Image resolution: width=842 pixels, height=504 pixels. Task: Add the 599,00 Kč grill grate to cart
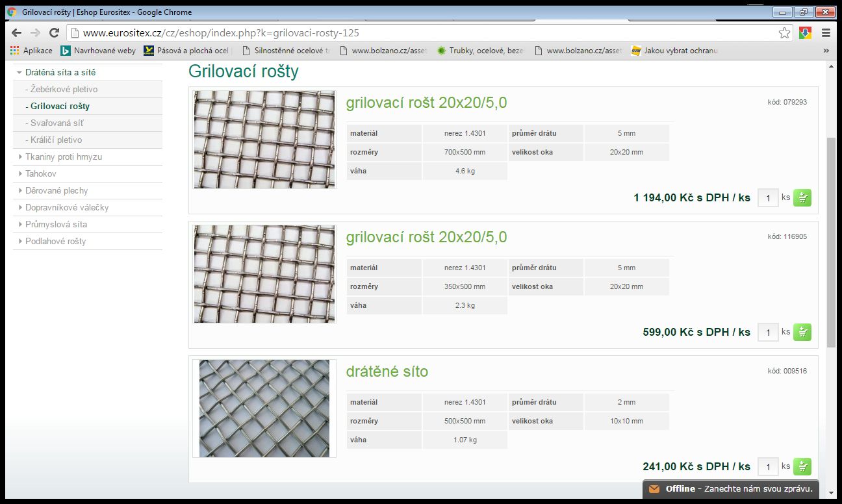coord(802,332)
